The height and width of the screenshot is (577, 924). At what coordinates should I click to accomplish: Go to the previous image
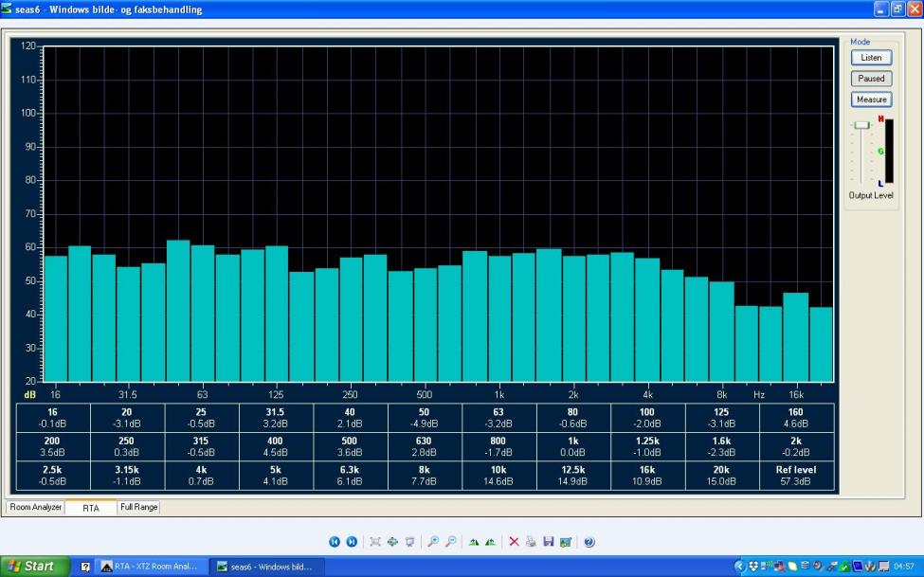pyautogui.click(x=335, y=542)
